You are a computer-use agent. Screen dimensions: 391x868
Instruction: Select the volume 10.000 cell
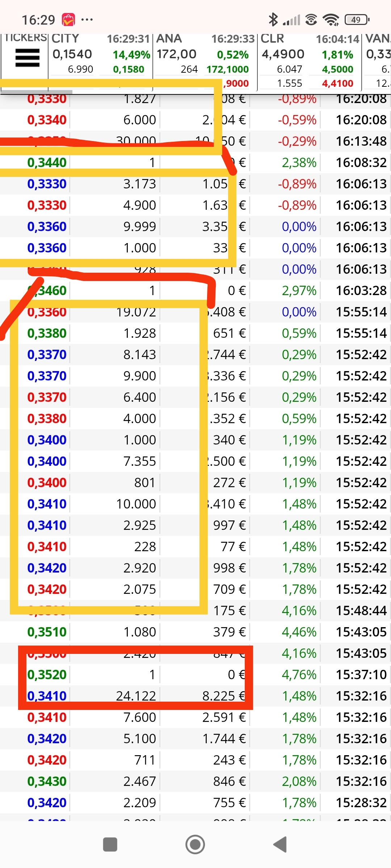(136, 504)
